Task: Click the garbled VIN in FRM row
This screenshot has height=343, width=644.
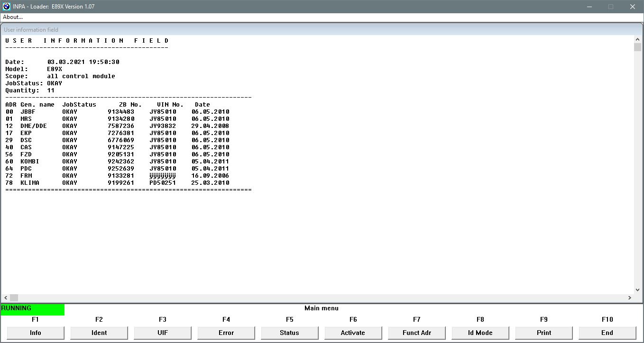Action: 163,176
